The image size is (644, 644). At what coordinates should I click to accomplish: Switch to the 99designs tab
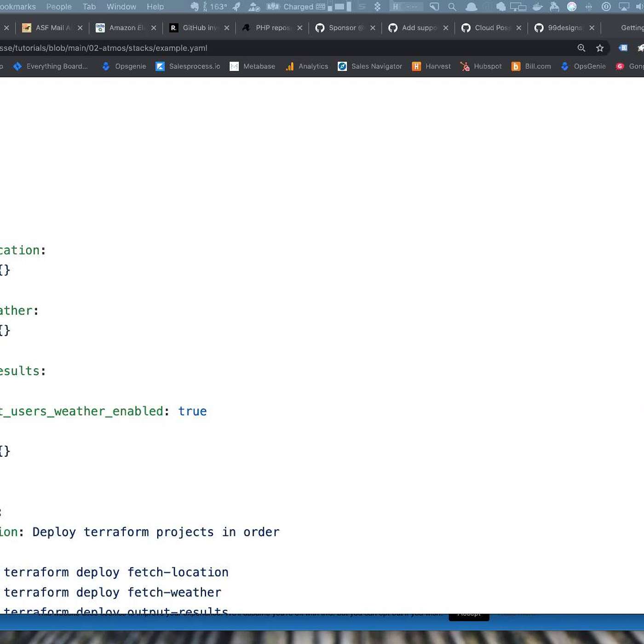click(x=560, y=28)
